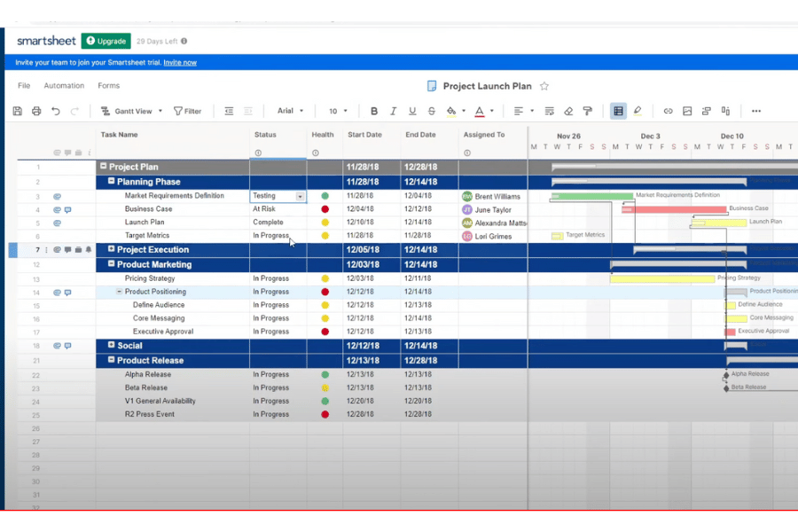Open the font color dropdown arrow
This screenshot has width=798, height=532.
491,111
